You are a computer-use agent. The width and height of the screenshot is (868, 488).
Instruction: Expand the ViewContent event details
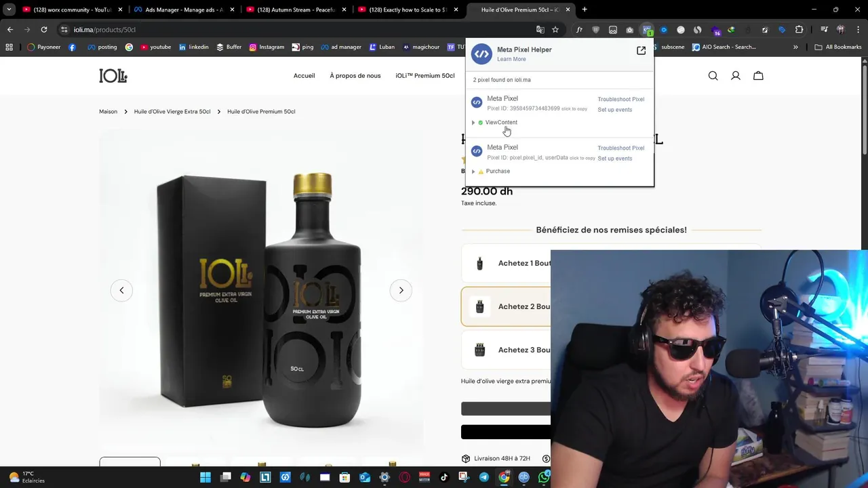pos(473,123)
